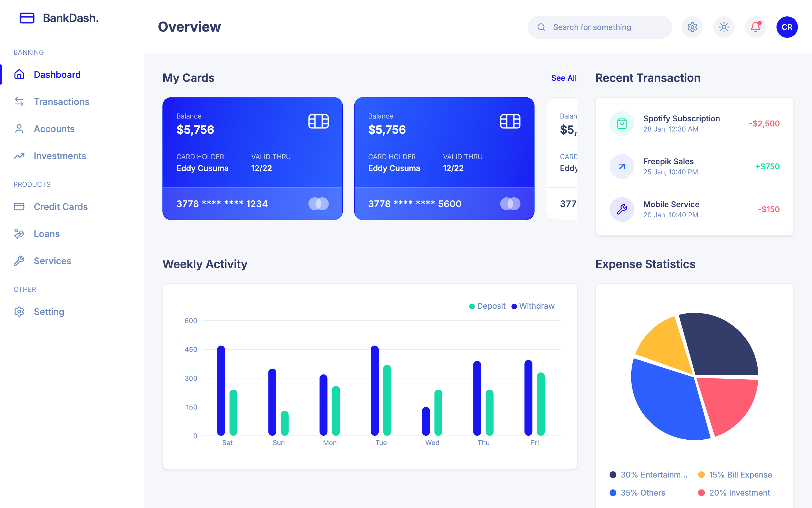The width and height of the screenshot is (812, 508).
Task: Toggle 30% Entertainment legend entry
Action: coord(648,474)
